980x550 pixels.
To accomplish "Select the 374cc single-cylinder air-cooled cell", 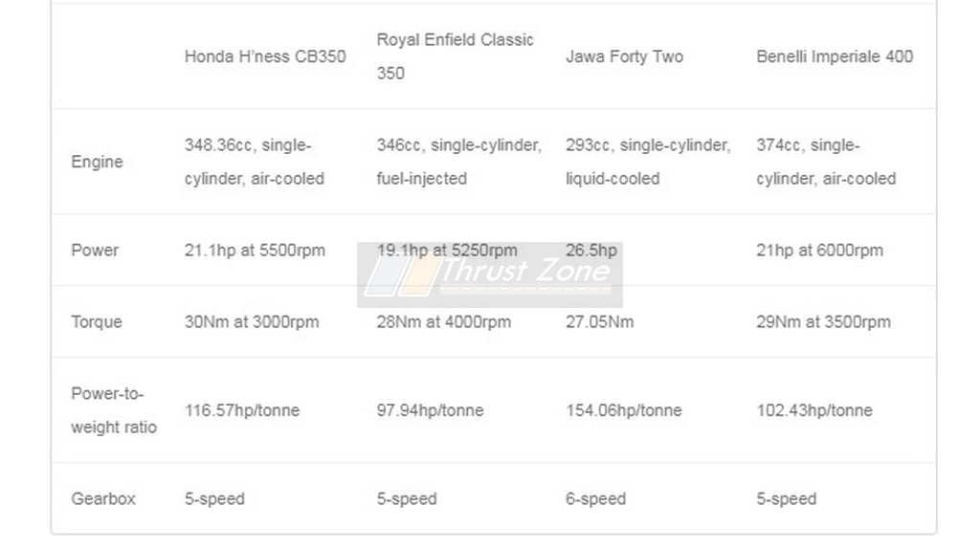I will pyautogui.click(x=826, y=162).
